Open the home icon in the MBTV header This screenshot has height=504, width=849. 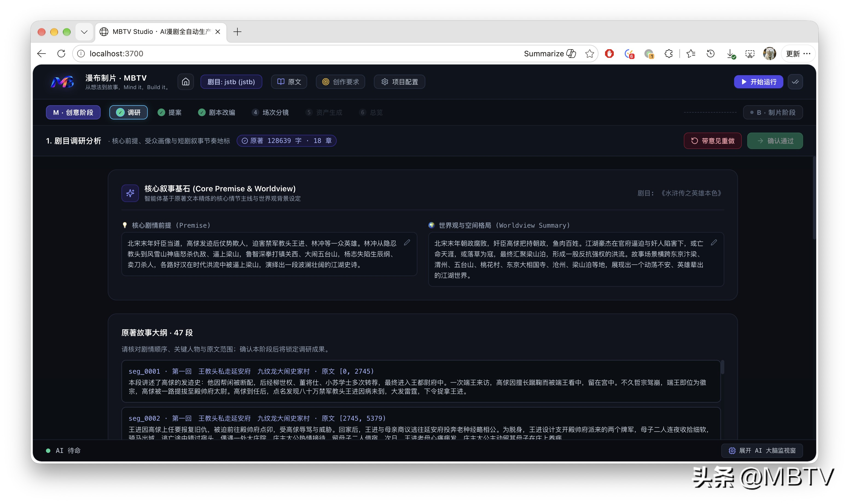pos(185,82)
